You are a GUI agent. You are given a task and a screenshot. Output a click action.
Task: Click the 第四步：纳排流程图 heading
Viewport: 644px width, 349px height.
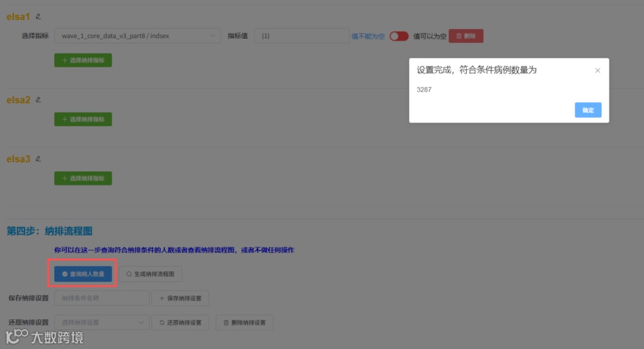point(49,231)
